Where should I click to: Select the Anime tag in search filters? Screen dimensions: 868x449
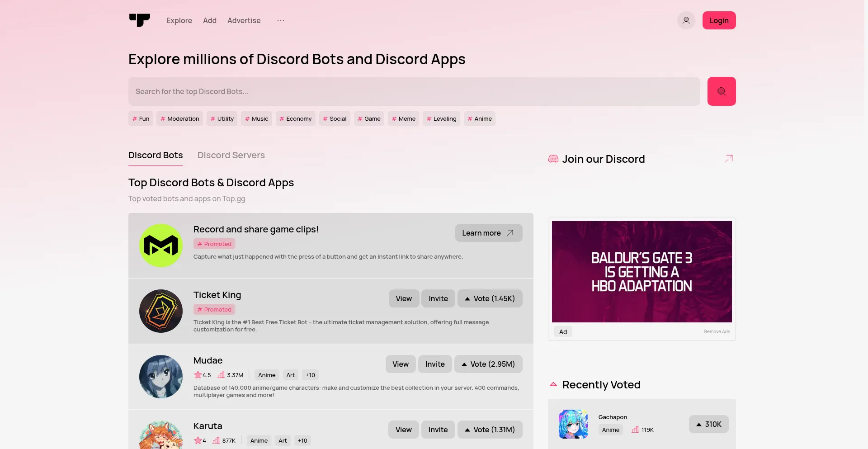point(480,118)
